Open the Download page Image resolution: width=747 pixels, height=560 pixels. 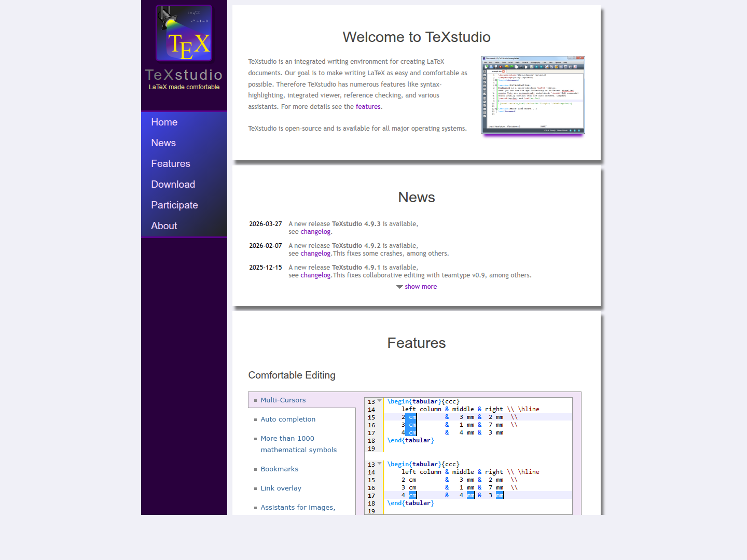184,185
